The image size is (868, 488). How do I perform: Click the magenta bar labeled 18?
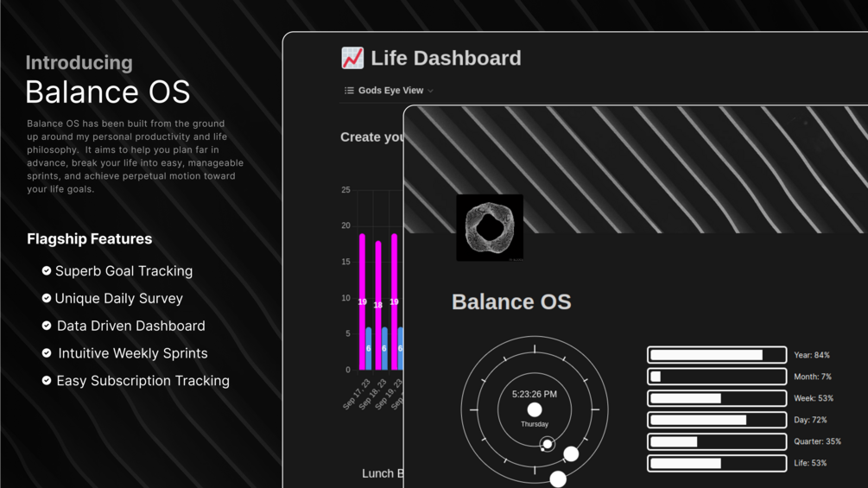pyautogui.click(x=378, y=305)
